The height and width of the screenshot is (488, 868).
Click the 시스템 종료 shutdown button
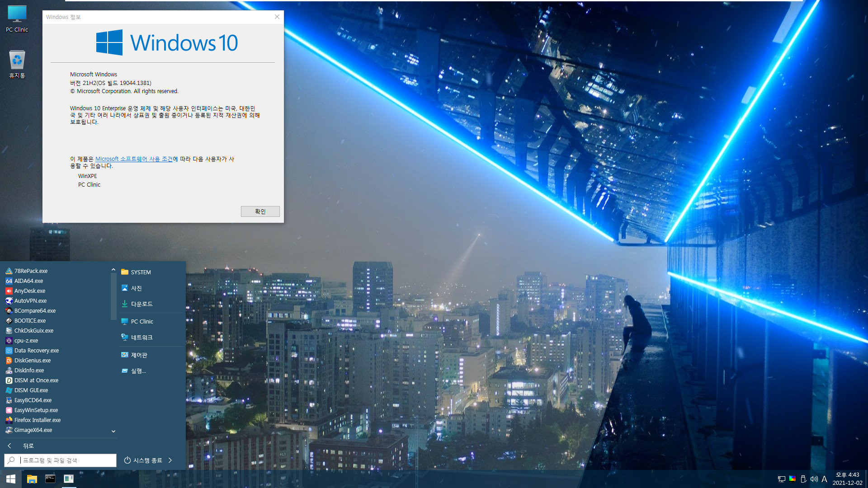[143, 460]
